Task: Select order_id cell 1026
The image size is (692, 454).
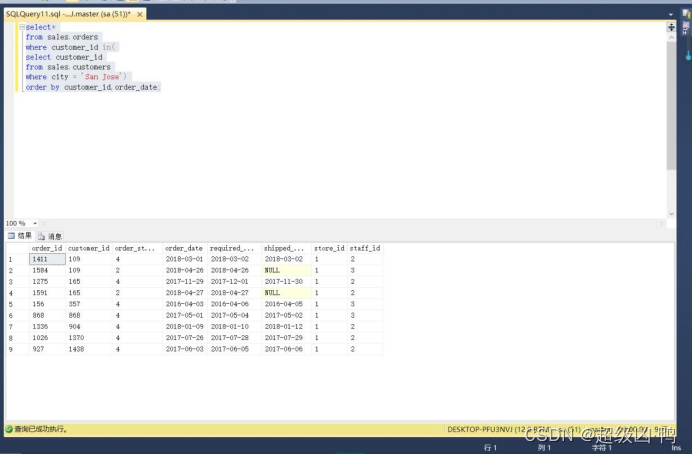Action: (x=47, y=338)
